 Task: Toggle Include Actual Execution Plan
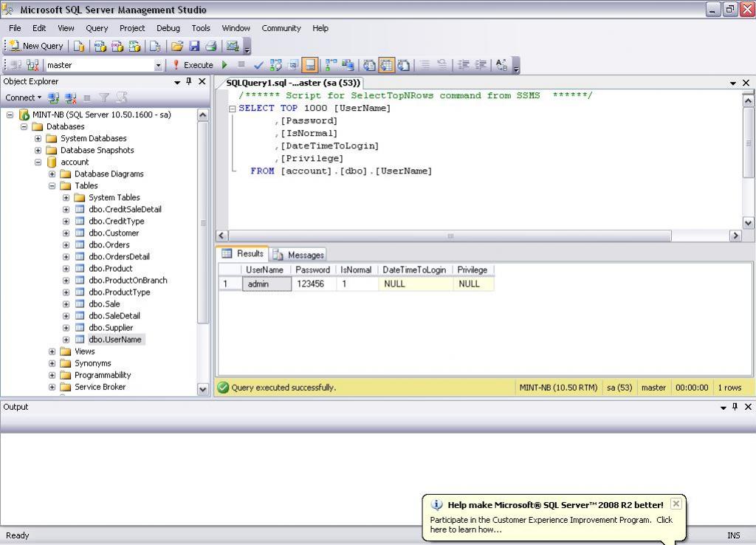(x=331, y=65)
